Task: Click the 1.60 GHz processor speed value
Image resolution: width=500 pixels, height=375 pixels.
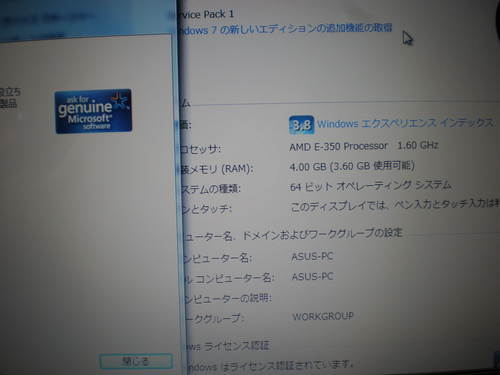Action: 418,145
